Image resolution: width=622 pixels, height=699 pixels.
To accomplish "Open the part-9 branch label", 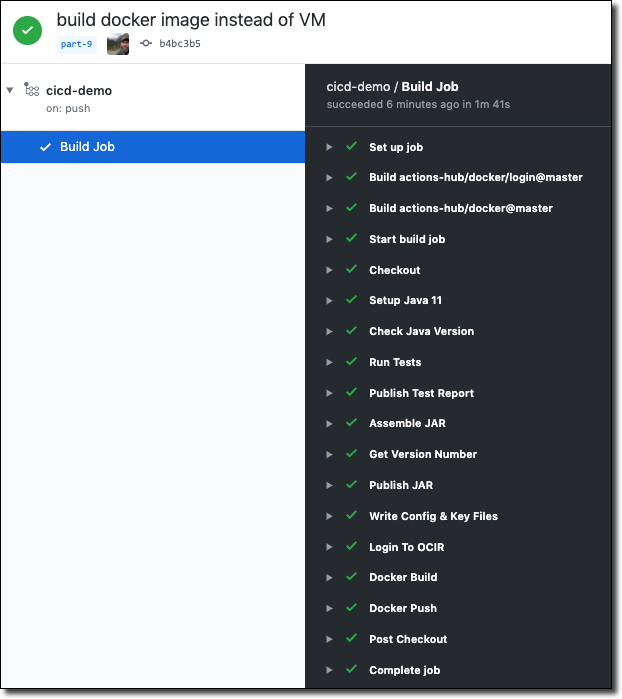I will coord(76,44).
